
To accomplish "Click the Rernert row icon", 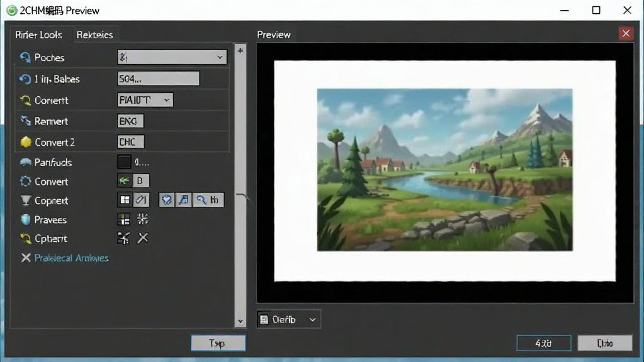I will tap(25, 121).
